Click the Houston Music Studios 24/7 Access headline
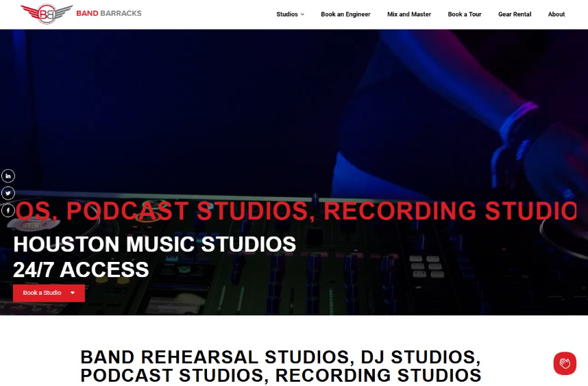The height and width of the screenshot is (386, 588). pos(154,256)
